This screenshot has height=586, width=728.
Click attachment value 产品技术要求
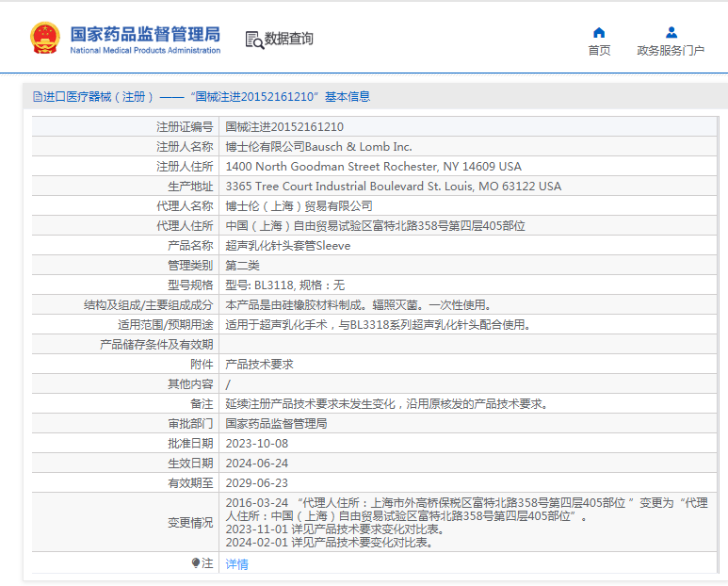click(x=260, y=365)
